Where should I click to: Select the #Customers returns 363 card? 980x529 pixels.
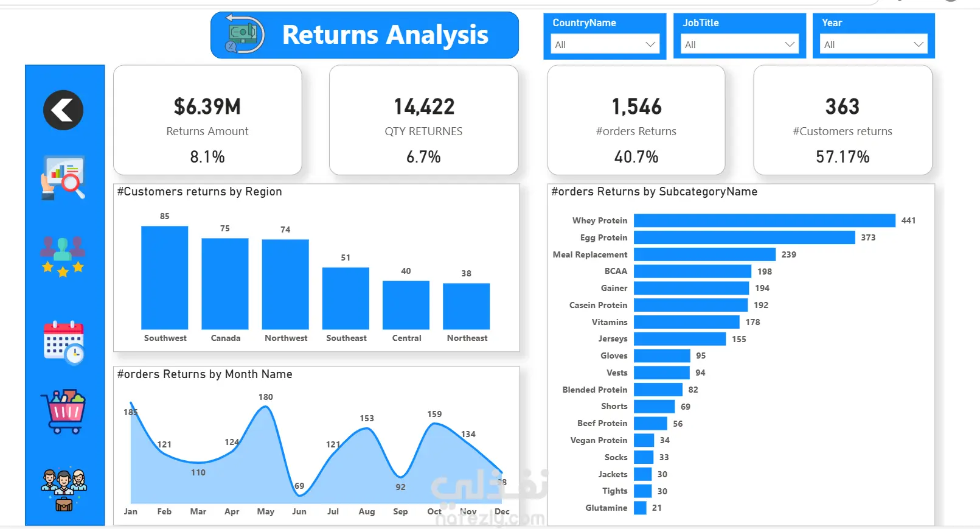843,120
